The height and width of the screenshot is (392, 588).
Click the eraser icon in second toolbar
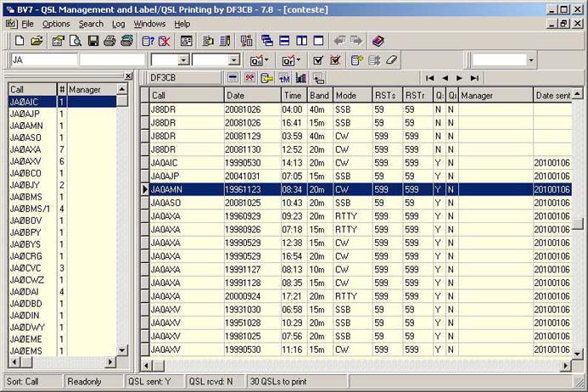pos(391,60)
